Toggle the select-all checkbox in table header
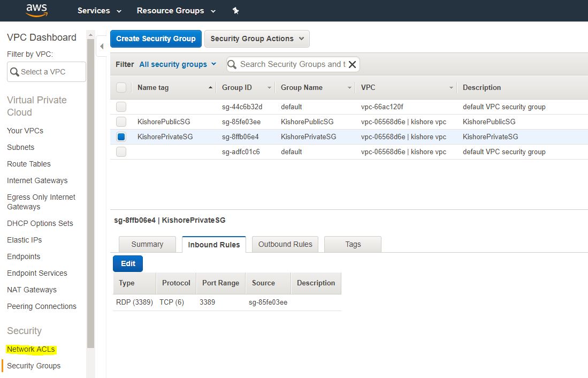 point(121,88)
